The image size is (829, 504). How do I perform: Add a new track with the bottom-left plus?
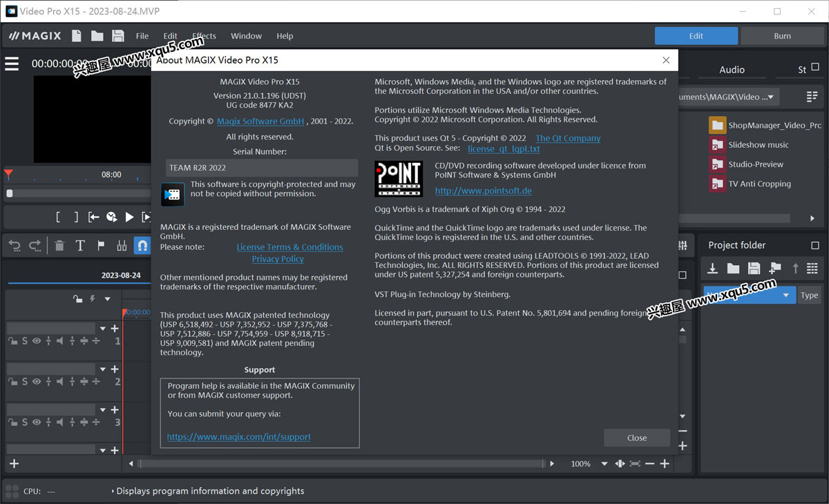coord(14,464)
